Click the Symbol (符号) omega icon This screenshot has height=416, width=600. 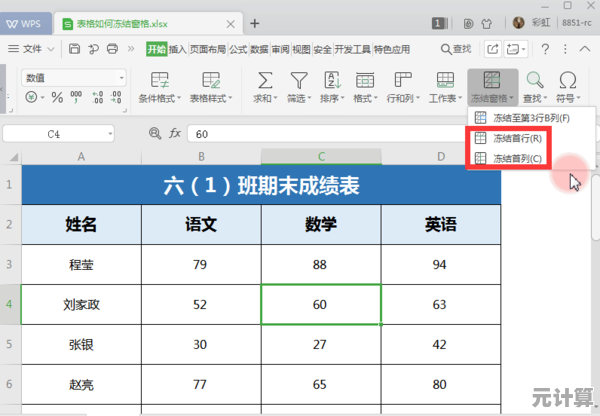(x=568, y=81)
